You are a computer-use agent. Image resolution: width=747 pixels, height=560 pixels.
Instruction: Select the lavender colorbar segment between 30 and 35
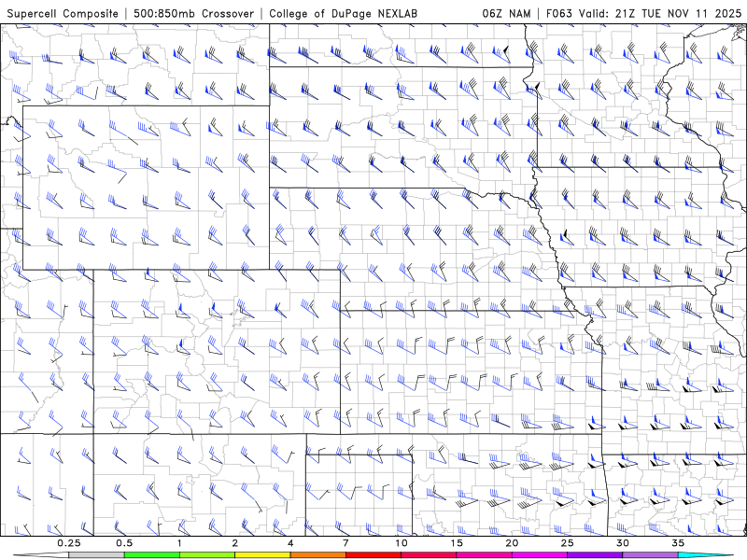[650, 555]
